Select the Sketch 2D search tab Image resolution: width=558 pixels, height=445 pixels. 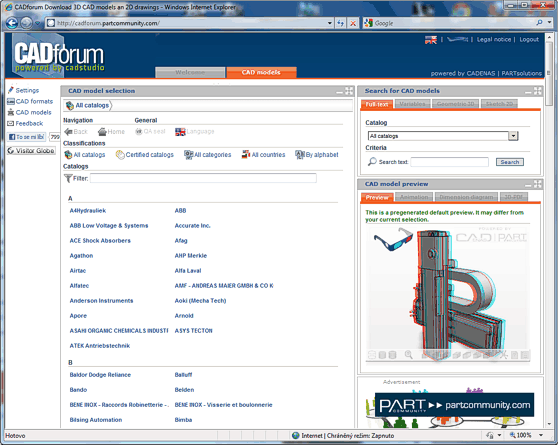pos(499,104)
